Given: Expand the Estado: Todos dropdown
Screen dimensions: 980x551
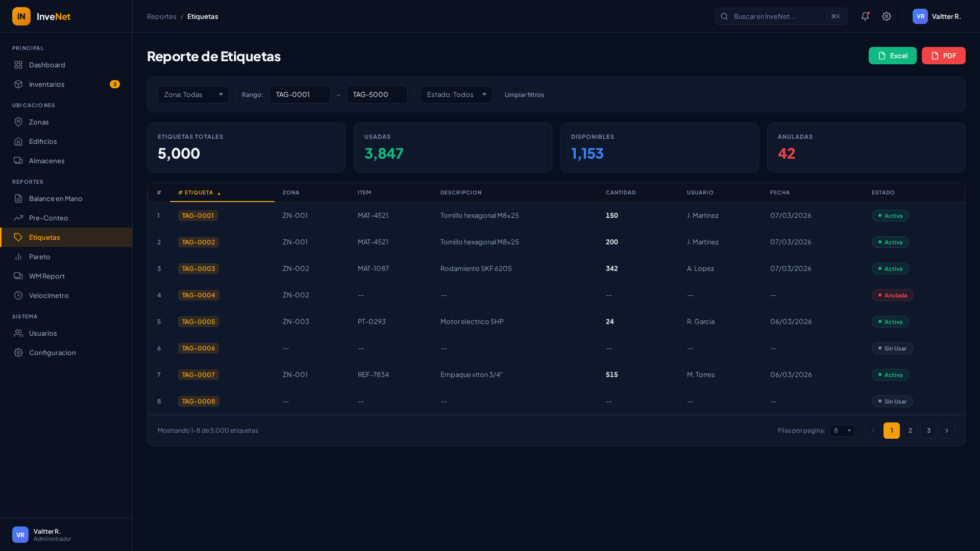Looking at the screenshot, I should (x=456, y=94).
